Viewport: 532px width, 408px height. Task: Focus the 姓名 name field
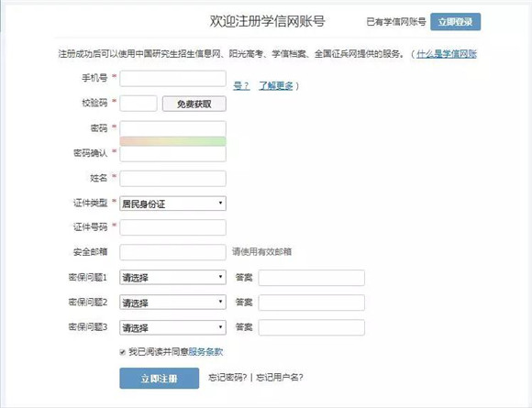pyautogui.click(x=172, y=179)
